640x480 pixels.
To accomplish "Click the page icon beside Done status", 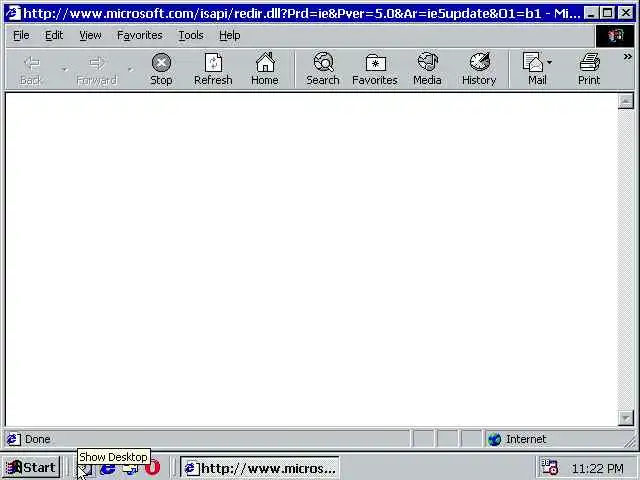I will (x=13, y=440).
